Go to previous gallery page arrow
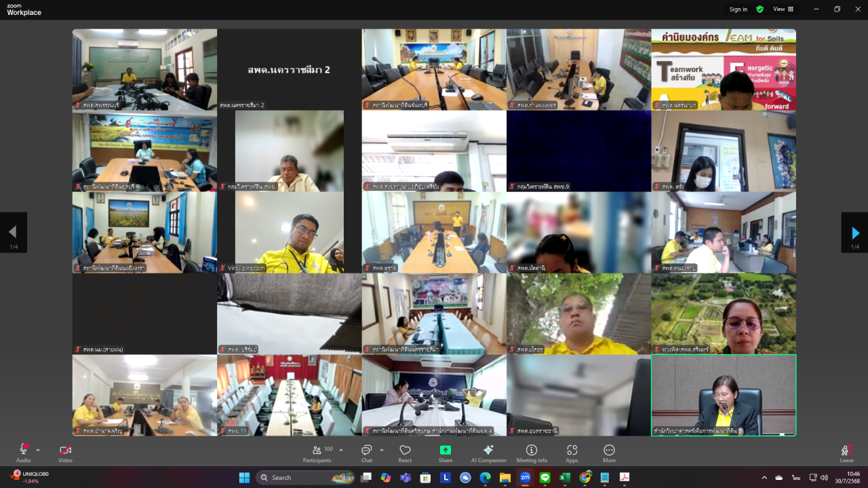868x488 pixels. [x=13, y=233]
